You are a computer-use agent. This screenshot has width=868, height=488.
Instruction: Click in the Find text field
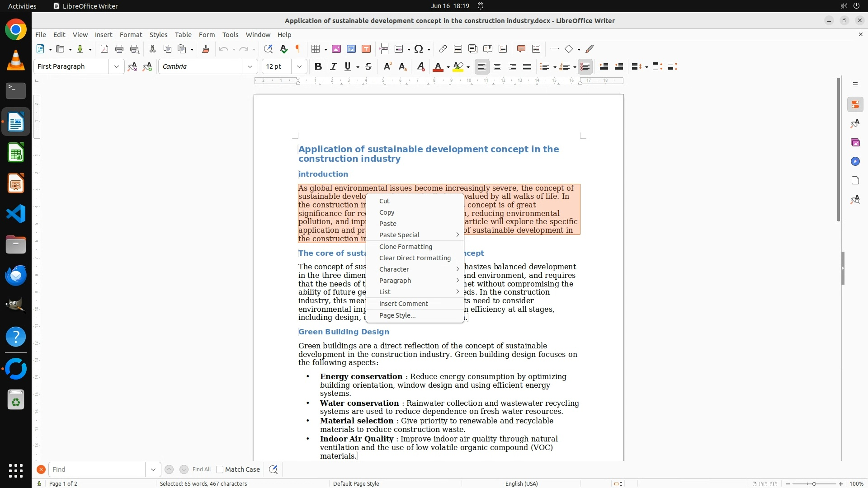[x=97, y=469]
